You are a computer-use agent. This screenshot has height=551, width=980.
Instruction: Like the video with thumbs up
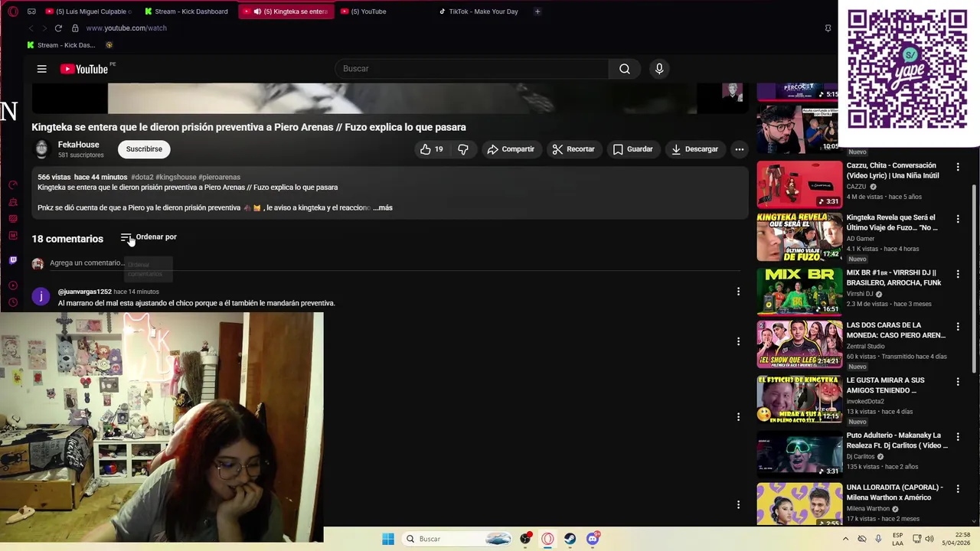point(432,149)
